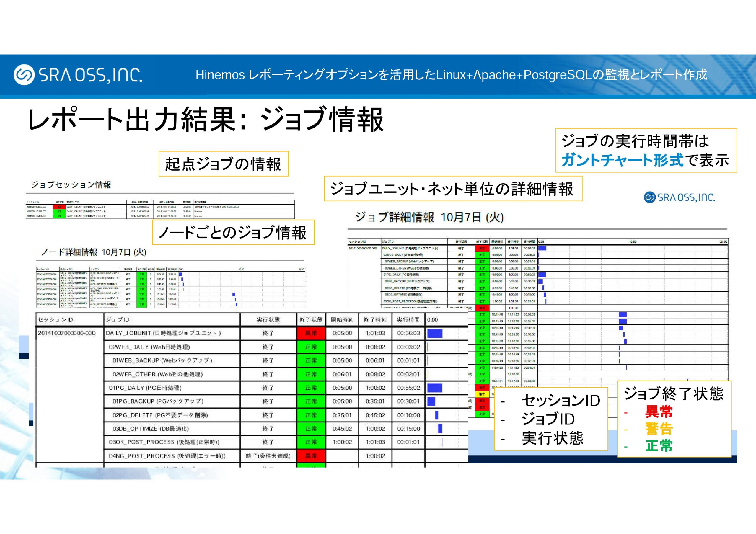Click the red 異常 entry in the ジョブ終了状態 legend
Viewport: 756px width, 534px height.
[x=659, y=412]
